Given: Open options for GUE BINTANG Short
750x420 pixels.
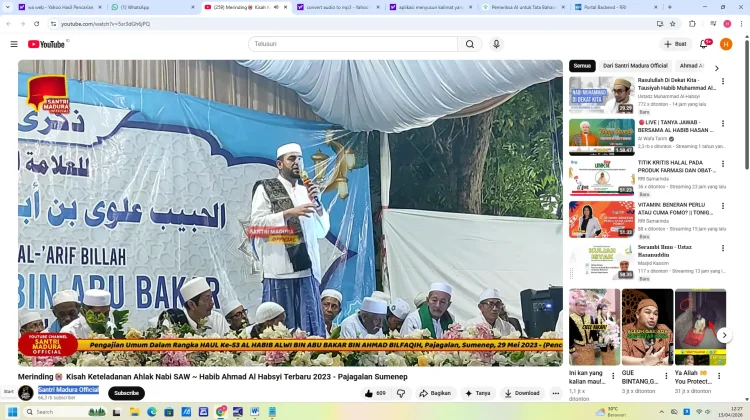Looking at the screenshot, I should (666, 376).
